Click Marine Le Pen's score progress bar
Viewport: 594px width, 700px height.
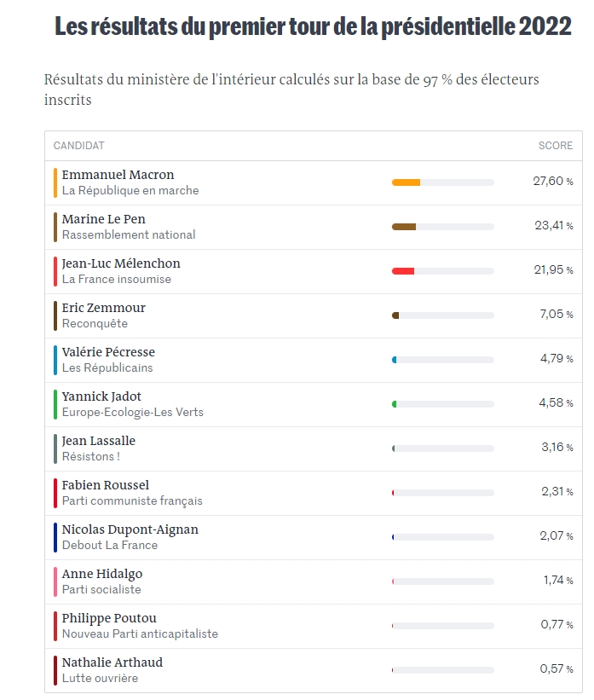click(x=442, y=227)
